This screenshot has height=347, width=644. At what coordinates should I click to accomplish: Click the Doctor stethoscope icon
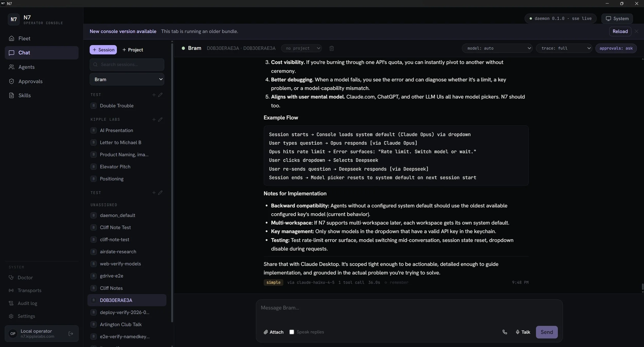(x=11, y=277)
